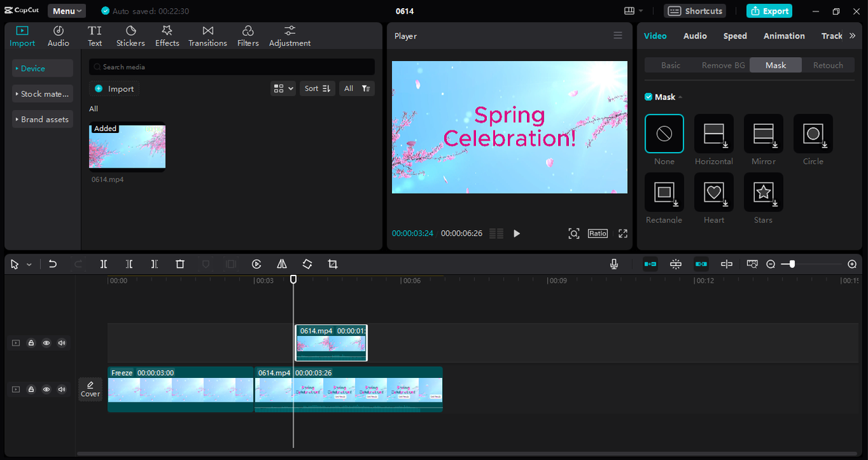
Task: Click the Export button
Action: pos(769,11)
